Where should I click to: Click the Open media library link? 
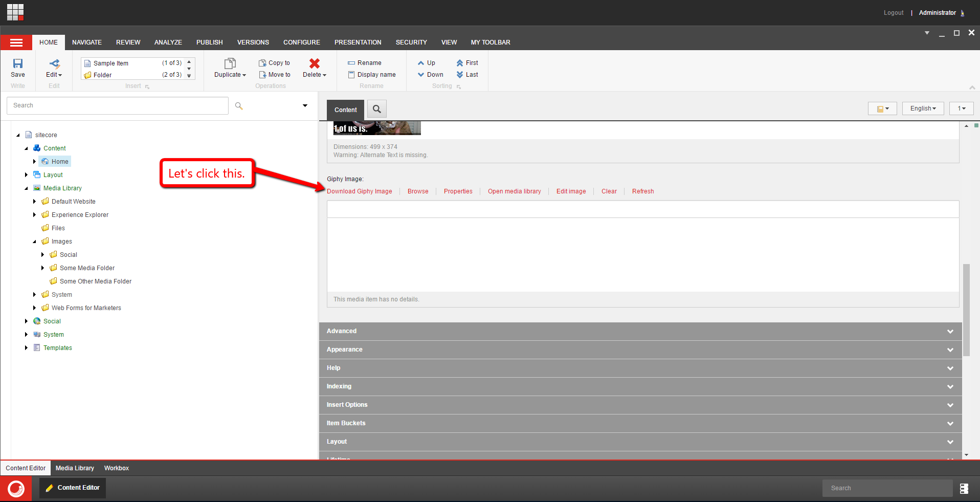[x=514, y=191]
